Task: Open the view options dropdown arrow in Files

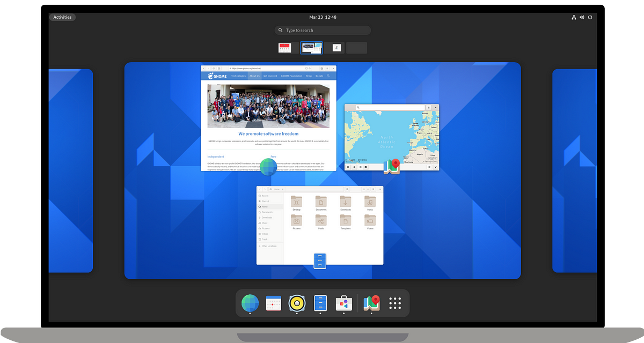Action: (368, 189)
